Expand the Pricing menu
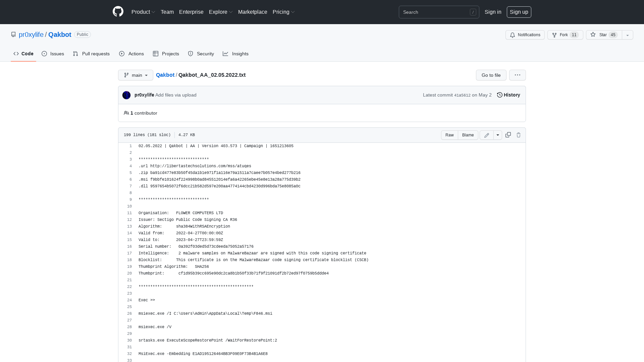The width and height of the screenshot is (644, 362). [x=284, y=12]
